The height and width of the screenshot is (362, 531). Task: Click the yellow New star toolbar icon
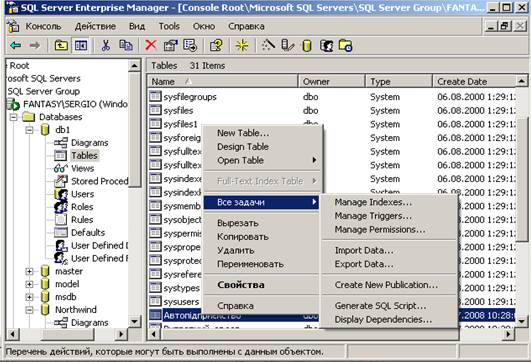[242, 45]
